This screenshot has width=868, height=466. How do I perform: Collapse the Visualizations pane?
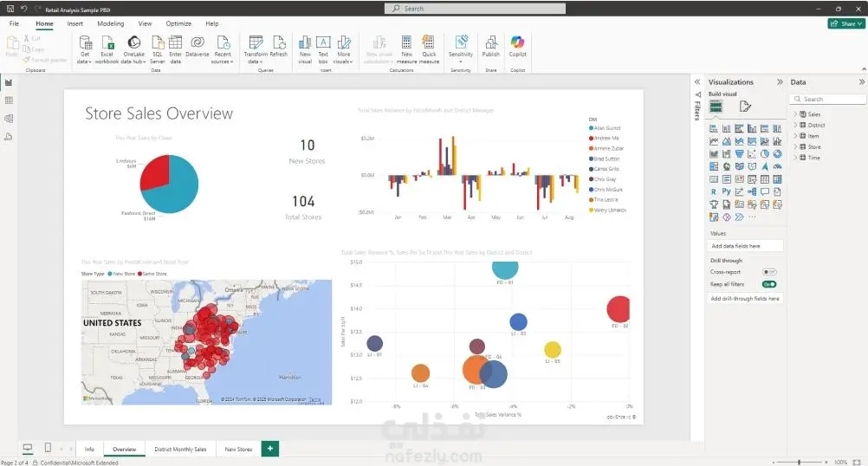780,82
